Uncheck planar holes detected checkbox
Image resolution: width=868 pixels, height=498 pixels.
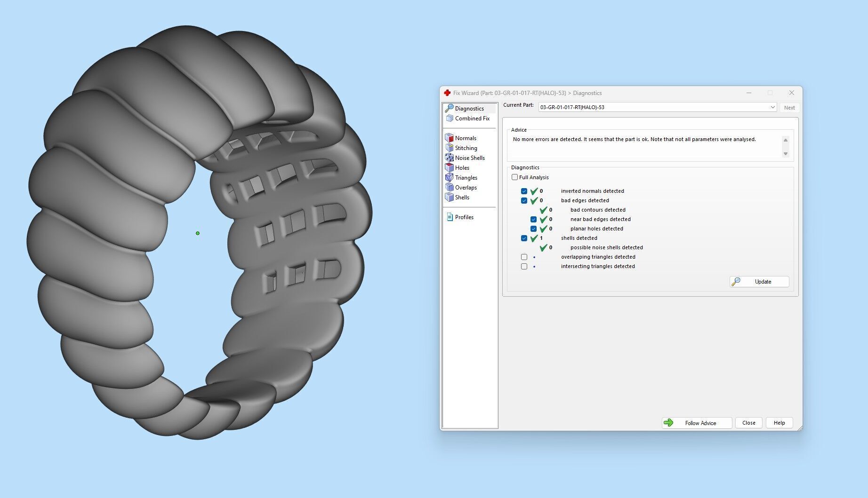pos(533,229)
